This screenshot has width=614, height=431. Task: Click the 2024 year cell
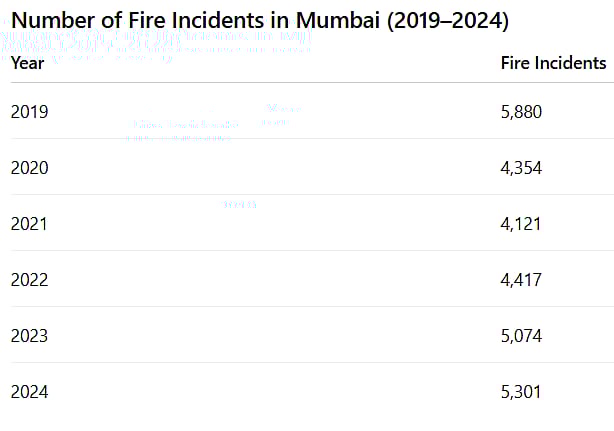[x=29, y=392]
